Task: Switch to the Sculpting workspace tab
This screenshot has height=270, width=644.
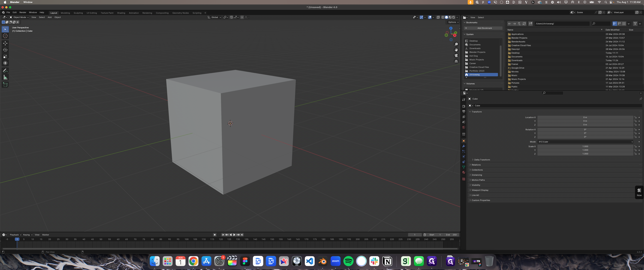Action: pyautogui.click(x=78, y=13)
